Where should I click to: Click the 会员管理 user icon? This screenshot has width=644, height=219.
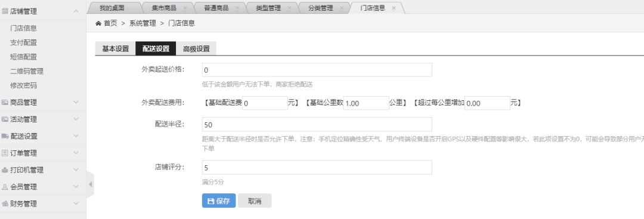tap(5, 187)
